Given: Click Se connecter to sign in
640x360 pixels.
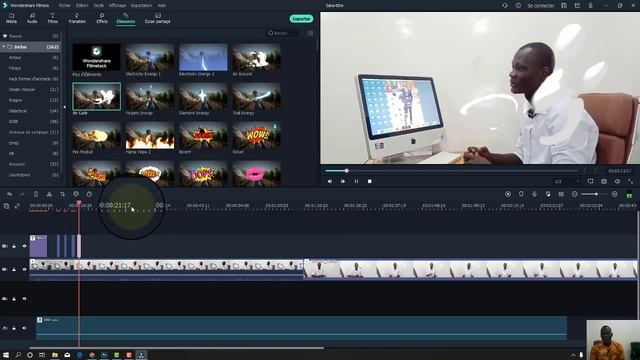Looking at the screenshot, I should point(541,6).
